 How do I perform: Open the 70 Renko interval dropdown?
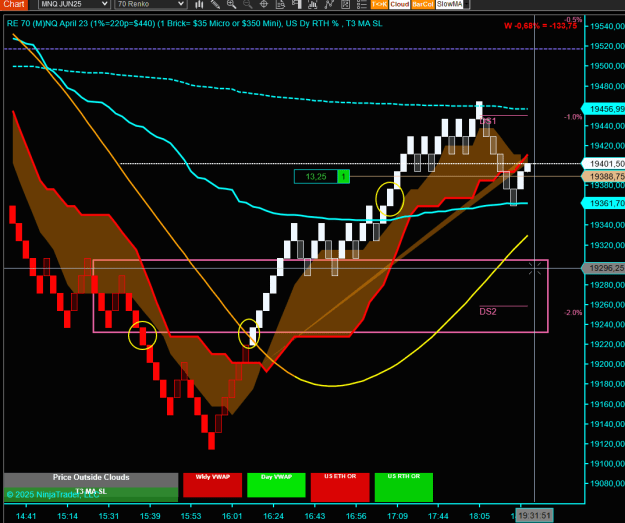tap(151, 4)
